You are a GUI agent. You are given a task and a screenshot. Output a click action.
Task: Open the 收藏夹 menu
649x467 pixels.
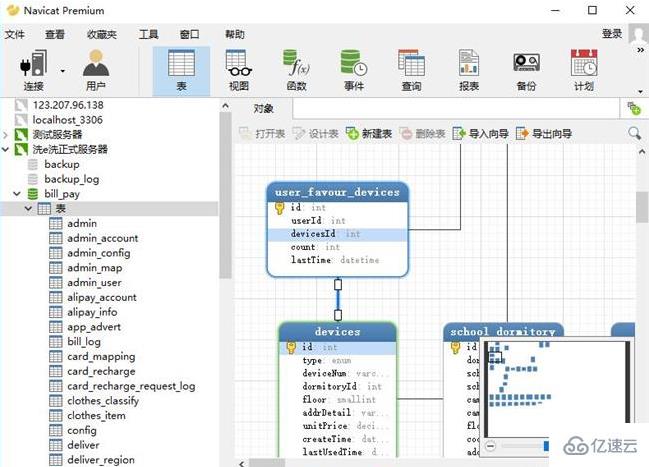click(x=102, y=34)
